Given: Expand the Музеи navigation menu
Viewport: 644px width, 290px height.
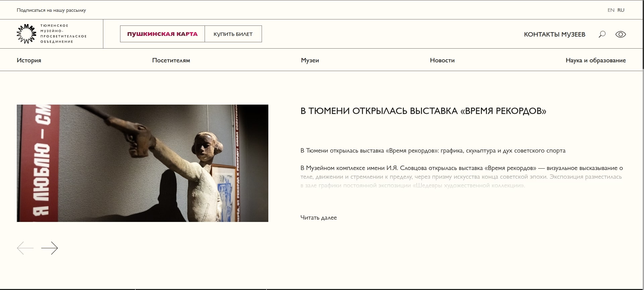Looking at the screenshot, I should tap(310, 60).
